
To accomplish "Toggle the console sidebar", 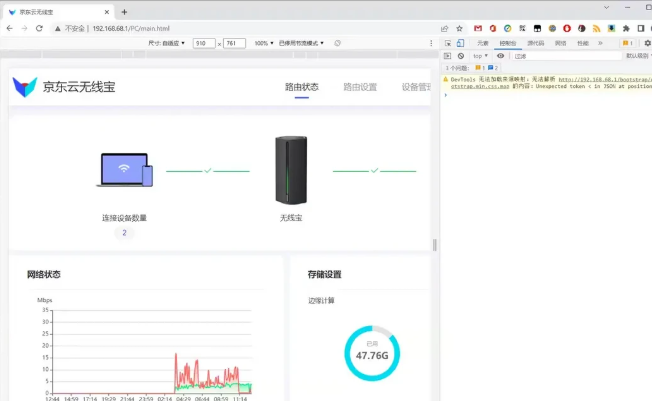I will coord(447,56).
